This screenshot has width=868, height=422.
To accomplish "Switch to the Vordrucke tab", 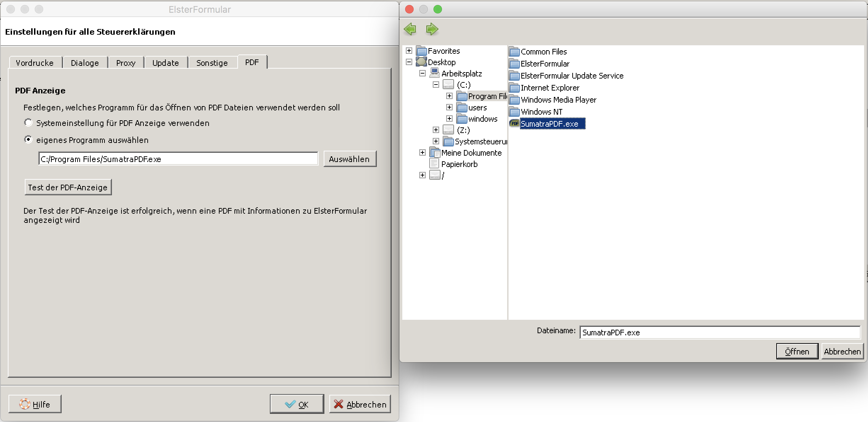I will pos(35,63).
